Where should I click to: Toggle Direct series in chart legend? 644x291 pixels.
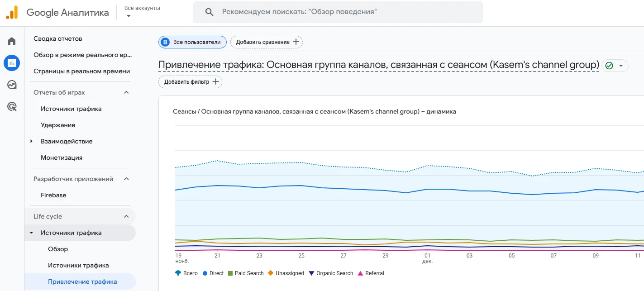pyautogui.click(x=213, y=273)
